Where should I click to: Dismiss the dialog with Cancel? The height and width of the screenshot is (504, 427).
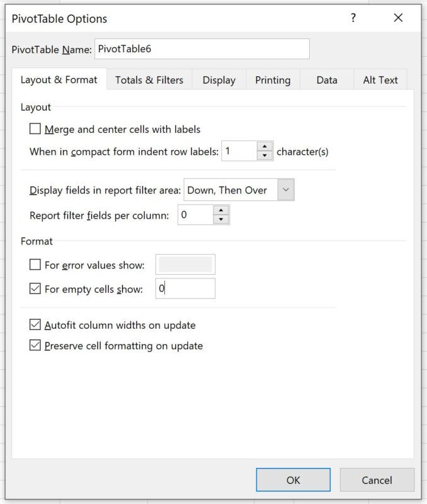[377, 479]
